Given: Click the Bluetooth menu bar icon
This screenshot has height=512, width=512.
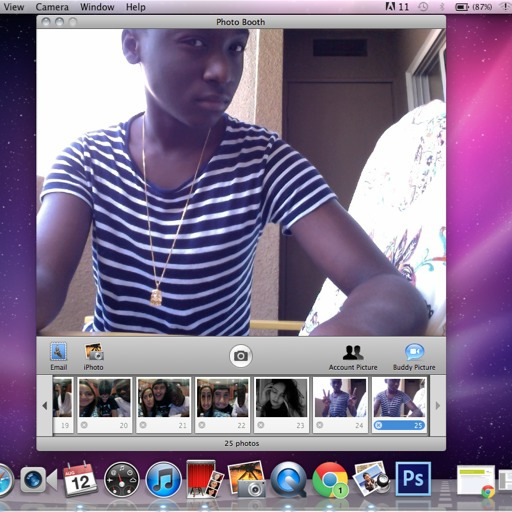Looking at the screenshot, I should pyautogui.click(x=442, y=7).
